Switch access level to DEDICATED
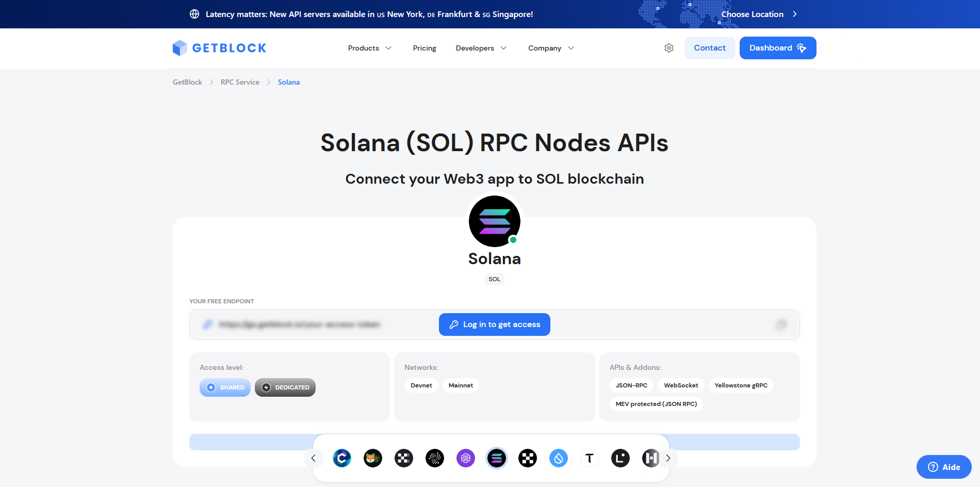This screenshot has height=487, width=980. pyautogui.click(x=285, y=387)
